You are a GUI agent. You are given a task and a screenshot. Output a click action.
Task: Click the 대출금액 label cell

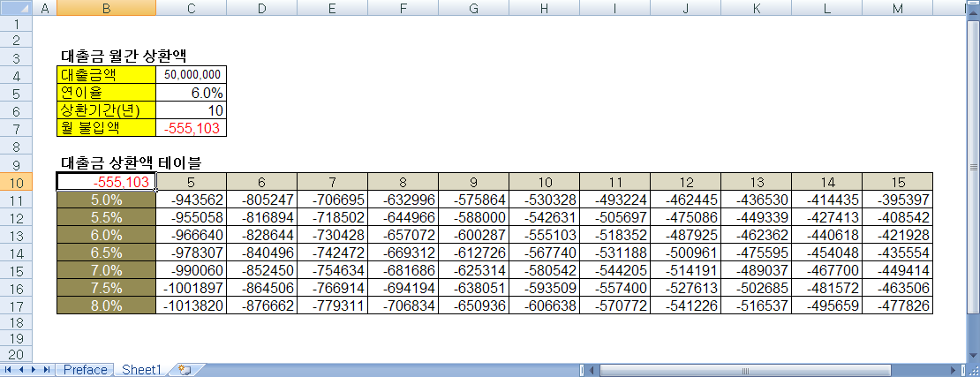pos(106,74)
